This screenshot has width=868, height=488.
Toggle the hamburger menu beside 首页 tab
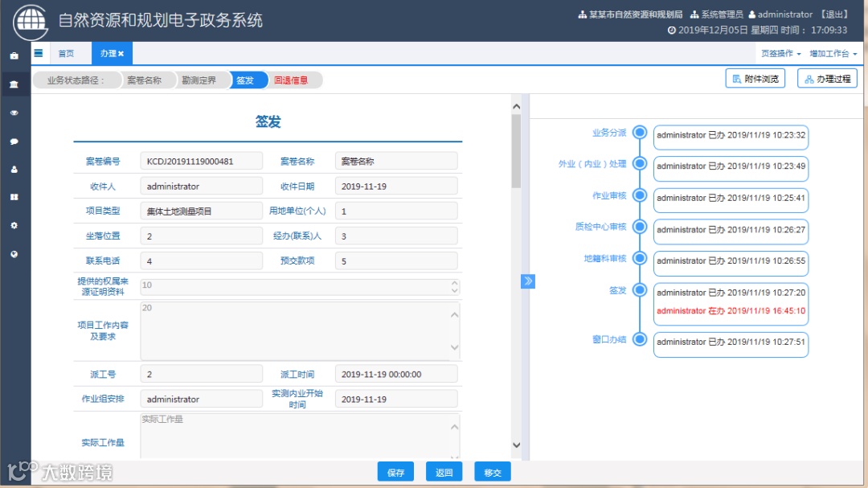(39, 53)
